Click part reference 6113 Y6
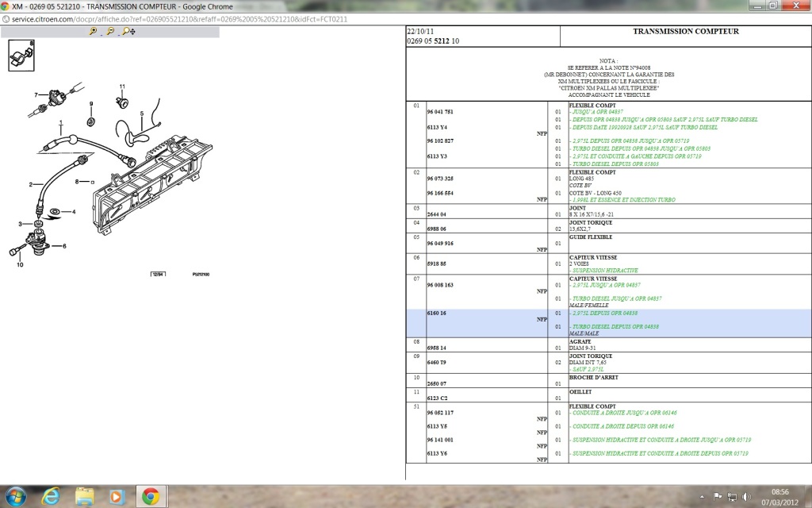 (437, 453)
